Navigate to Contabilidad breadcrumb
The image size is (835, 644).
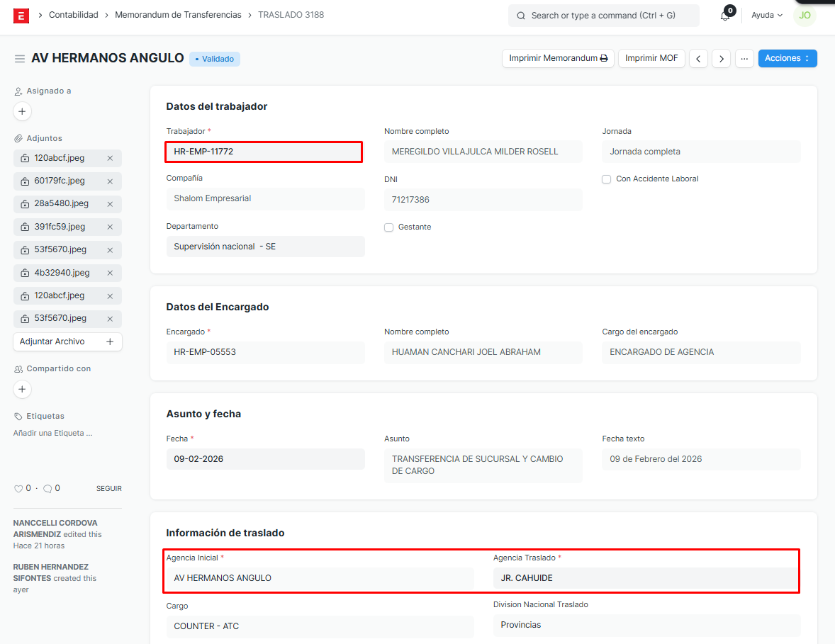coord(73,15)
